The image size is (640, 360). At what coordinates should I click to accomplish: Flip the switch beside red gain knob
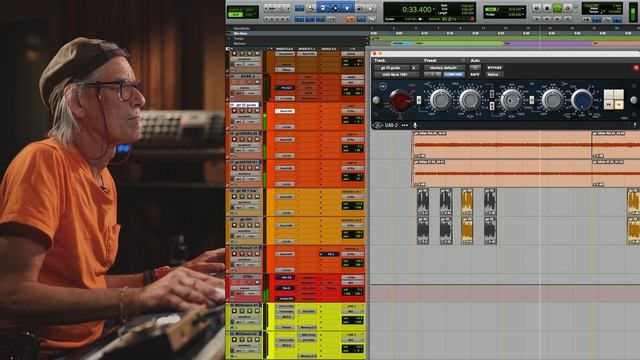[x=419, y=100]
